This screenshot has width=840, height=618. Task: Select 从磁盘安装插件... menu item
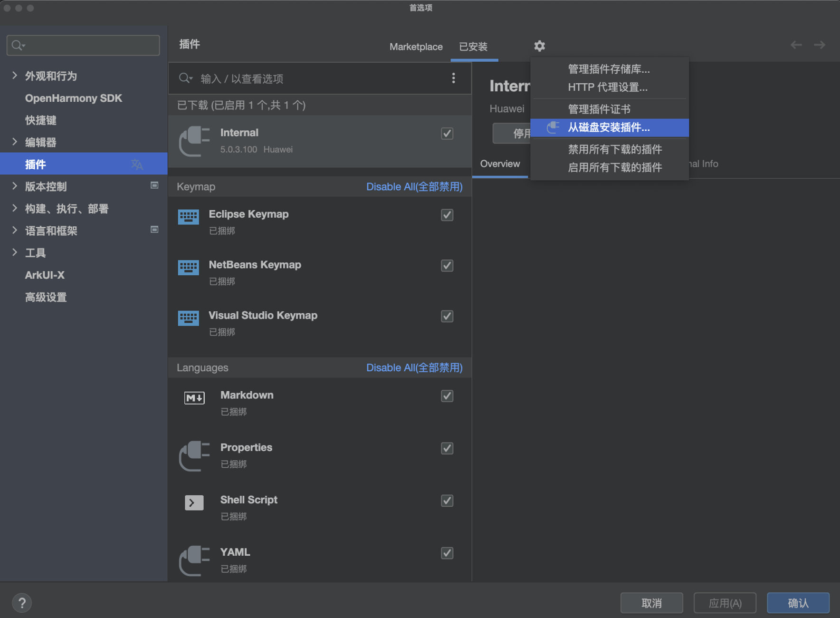(x=610, y=127)
